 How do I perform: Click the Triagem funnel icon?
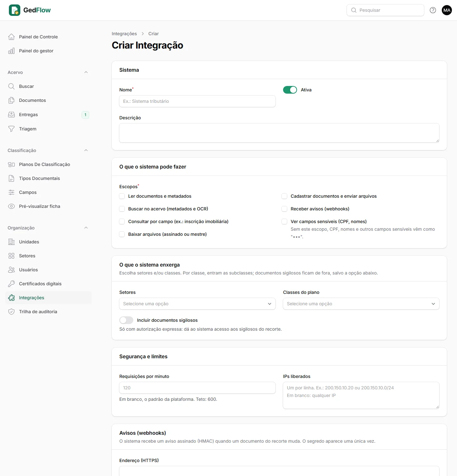(x=11, y=129)
